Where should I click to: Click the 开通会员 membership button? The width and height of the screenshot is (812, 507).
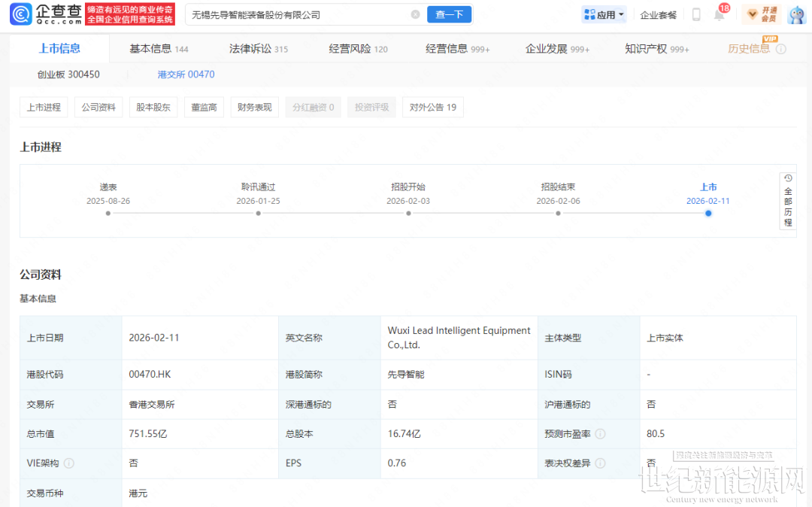point(761,14)
